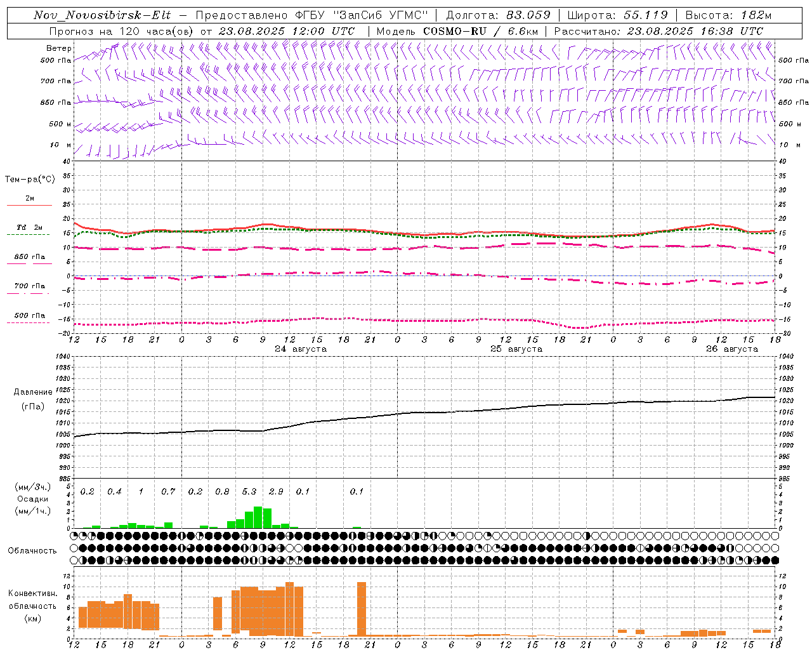812x650 pixels.
Task: Click the 0.8 precipitation total value
Action: 222,492
